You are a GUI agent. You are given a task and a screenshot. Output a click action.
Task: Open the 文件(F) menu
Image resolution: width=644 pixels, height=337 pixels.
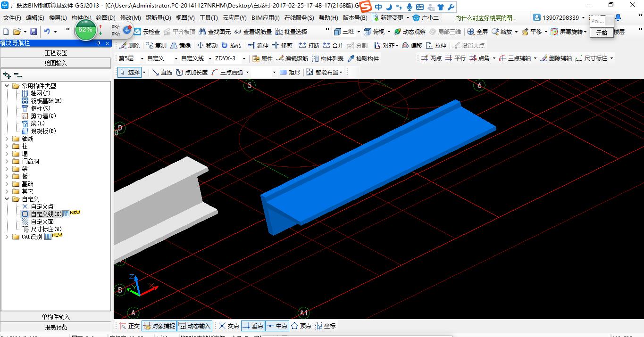pyautogui.click(x=12, y=18)
